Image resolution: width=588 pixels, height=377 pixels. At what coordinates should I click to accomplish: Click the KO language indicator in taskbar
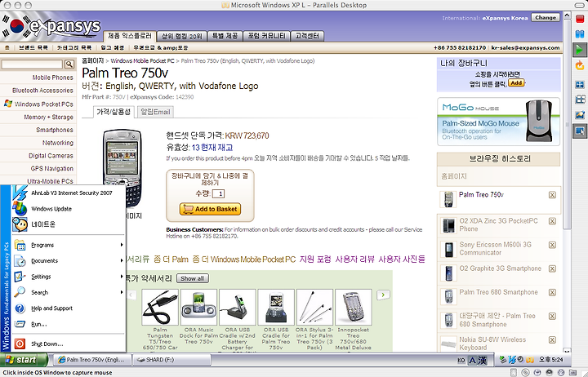pyautogui.click(x=461, y=360)
